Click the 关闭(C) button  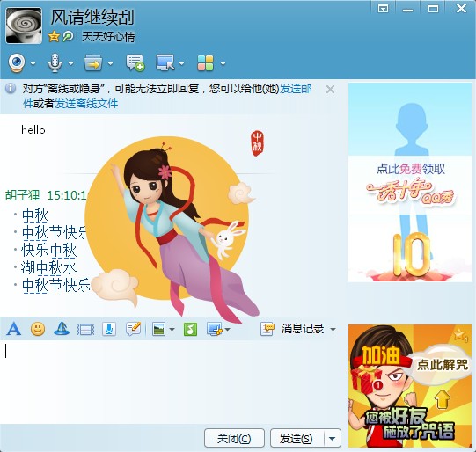point(234,438)
